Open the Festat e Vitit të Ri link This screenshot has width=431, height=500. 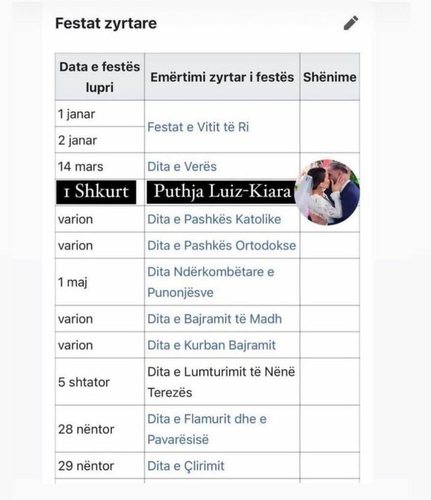point(198,127)
